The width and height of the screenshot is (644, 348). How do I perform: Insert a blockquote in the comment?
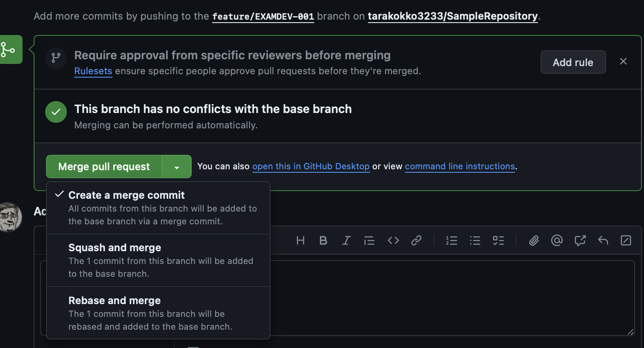click(369, 240)
